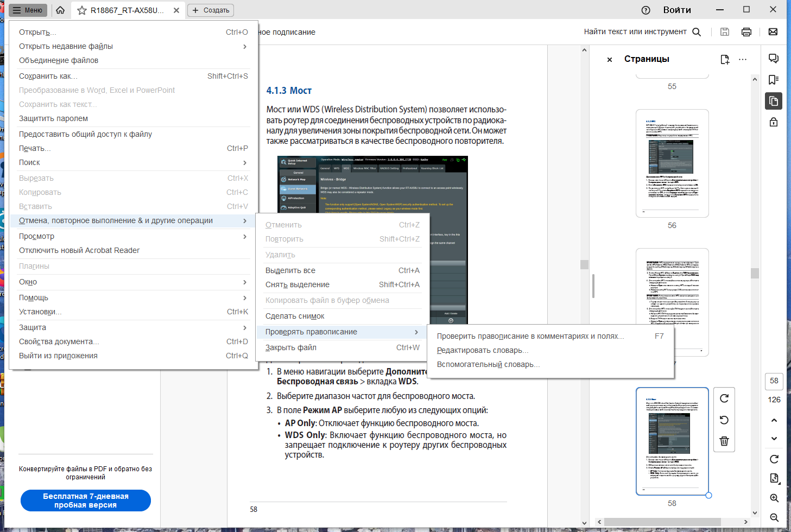Click the Войти sign-in button
Screen dimensions: 791x532
[677, 10]
